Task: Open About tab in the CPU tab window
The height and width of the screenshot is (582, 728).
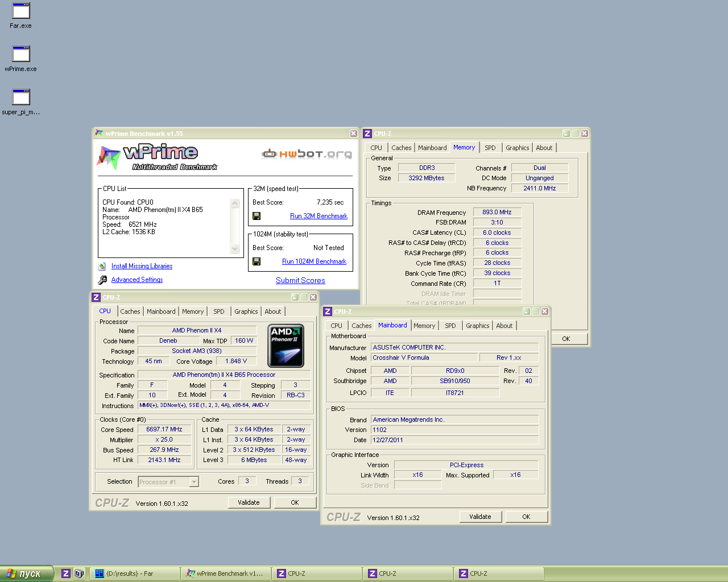Action: click(273, 311)
